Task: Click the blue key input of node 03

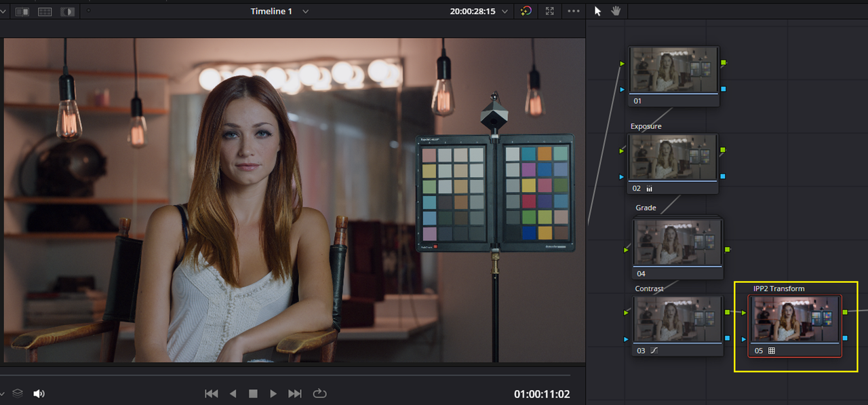Action: [x=626, y=338]
